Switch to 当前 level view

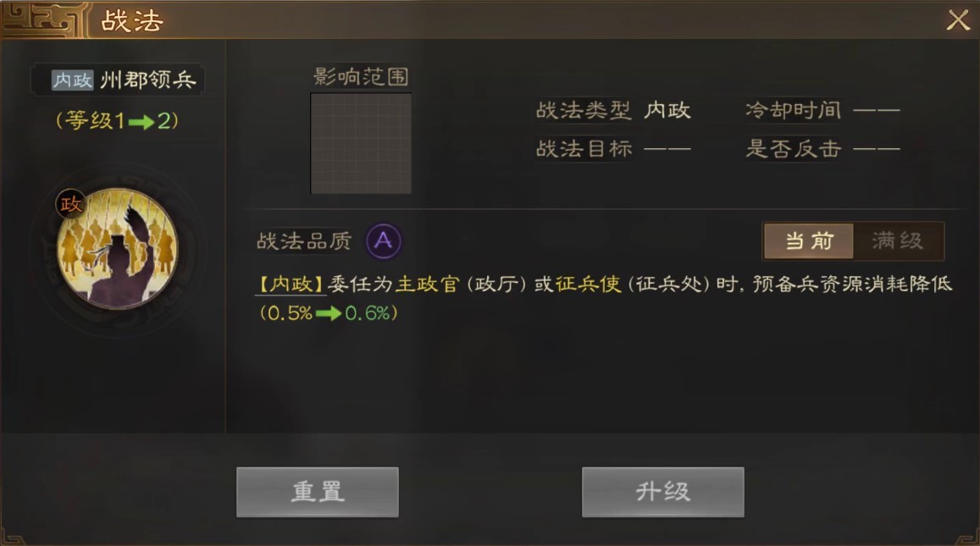[x=809, y=240]
